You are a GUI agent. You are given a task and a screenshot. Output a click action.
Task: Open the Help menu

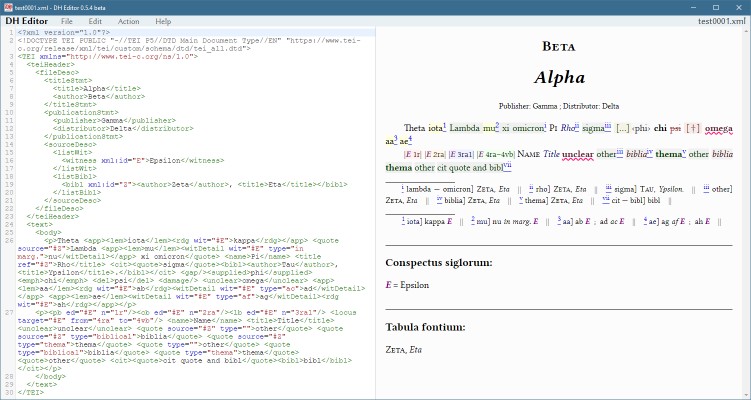(163, 21)
